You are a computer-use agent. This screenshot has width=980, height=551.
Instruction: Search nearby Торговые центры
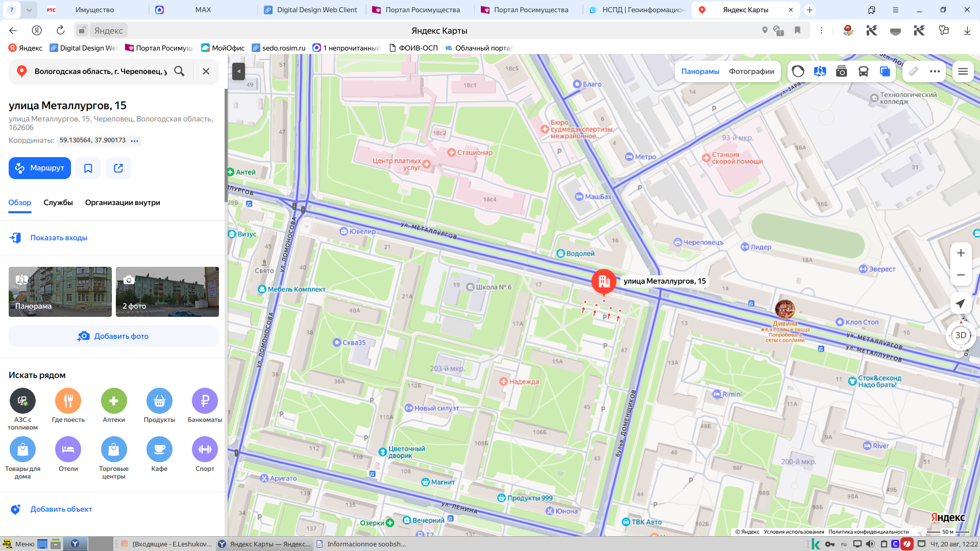click(x=114, y=458)
